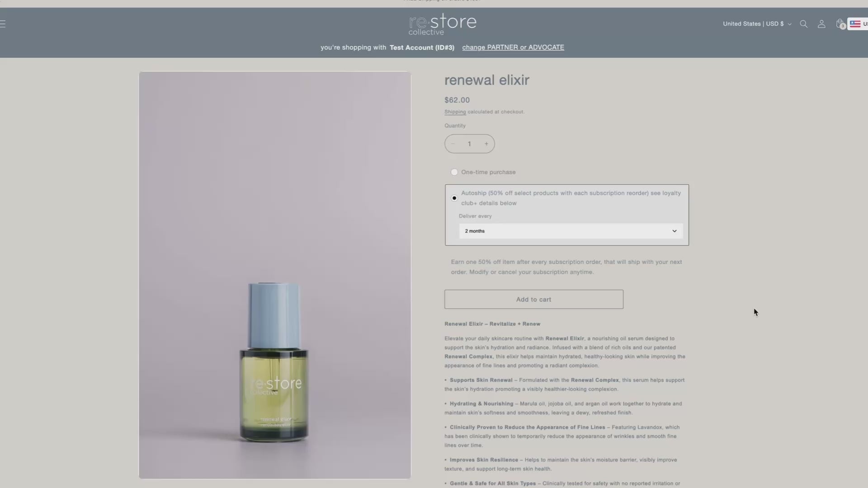Click the dropdown chevron in delivery frequency
Screen dimensions: 868x488
tap(674, 231)
